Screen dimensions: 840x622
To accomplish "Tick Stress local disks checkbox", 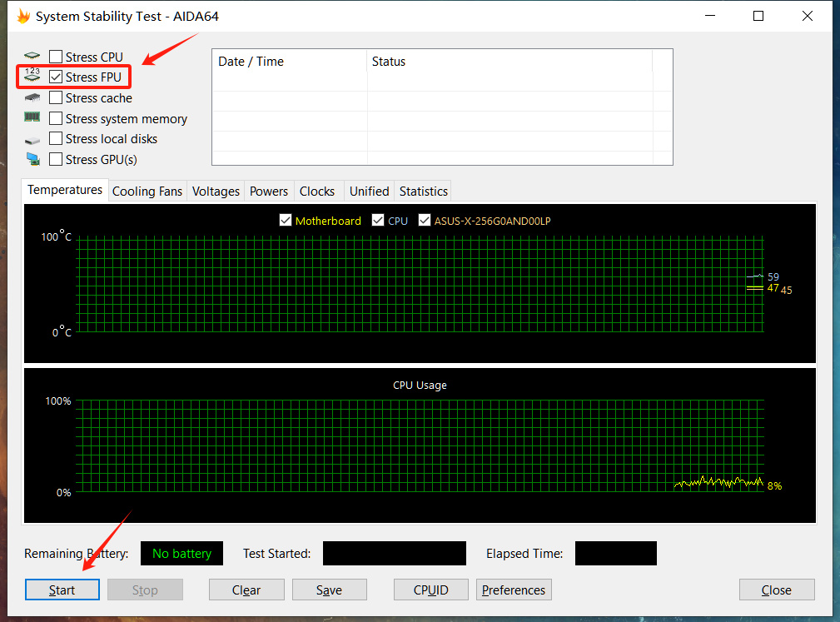I will click(56, 139).
